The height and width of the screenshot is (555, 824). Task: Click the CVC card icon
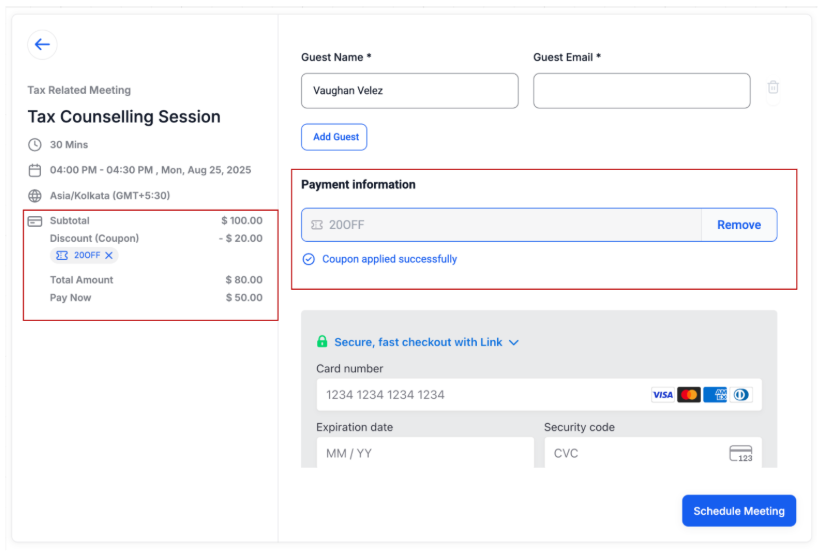740,454
